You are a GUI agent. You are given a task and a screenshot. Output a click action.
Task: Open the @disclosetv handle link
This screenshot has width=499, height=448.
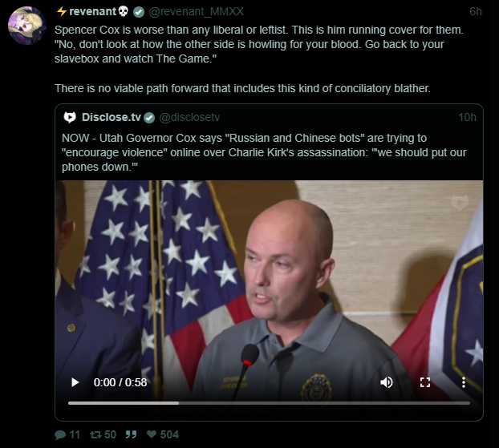[189, 117]
